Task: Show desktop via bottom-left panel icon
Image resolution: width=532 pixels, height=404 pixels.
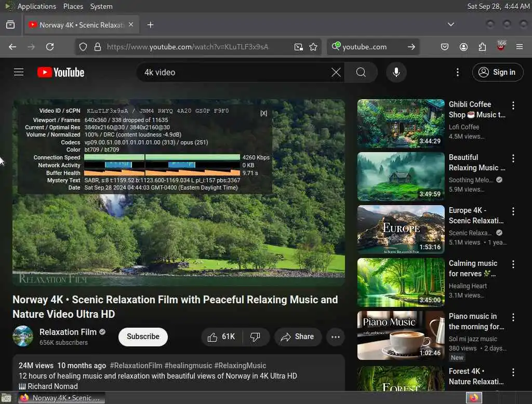Action: [x=6, y=398]
